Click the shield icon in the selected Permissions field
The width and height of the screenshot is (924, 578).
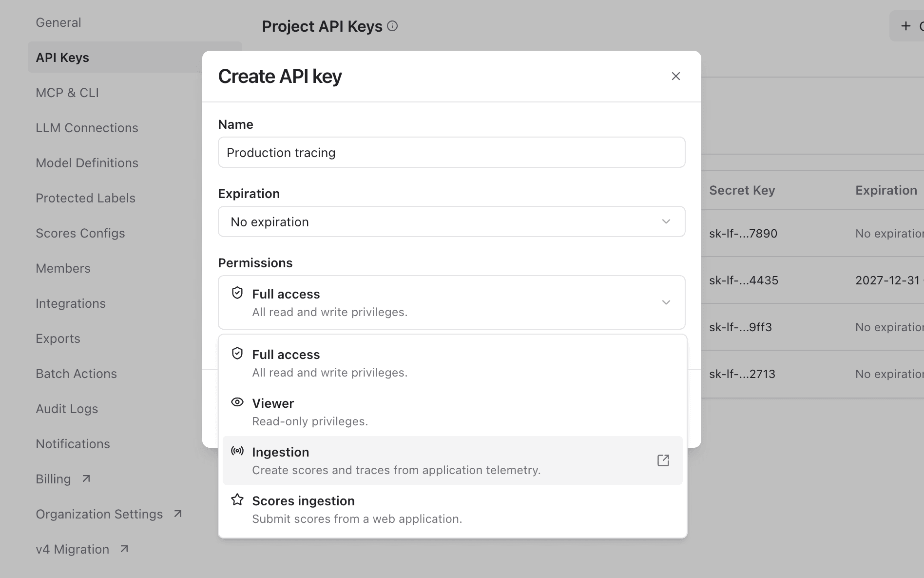tap(237, 293)
